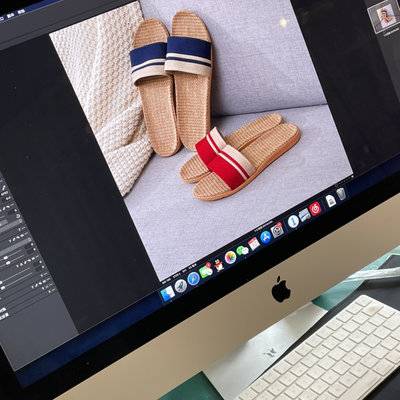Open the red NetEase Music icon

coord(315,209)
